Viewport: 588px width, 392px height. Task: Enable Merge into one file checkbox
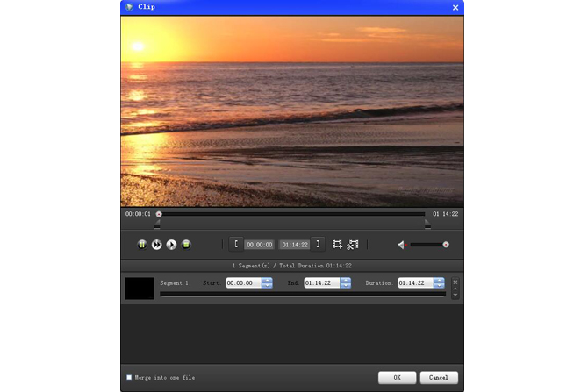pyautogui.click(x=129, y=377)
